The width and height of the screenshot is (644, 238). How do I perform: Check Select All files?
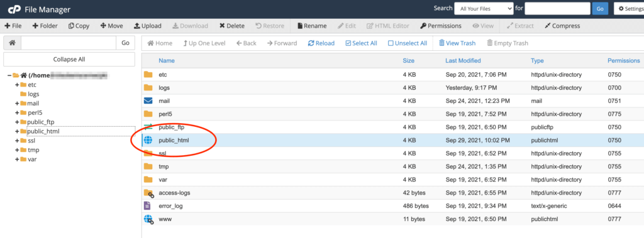pos(361,43)
